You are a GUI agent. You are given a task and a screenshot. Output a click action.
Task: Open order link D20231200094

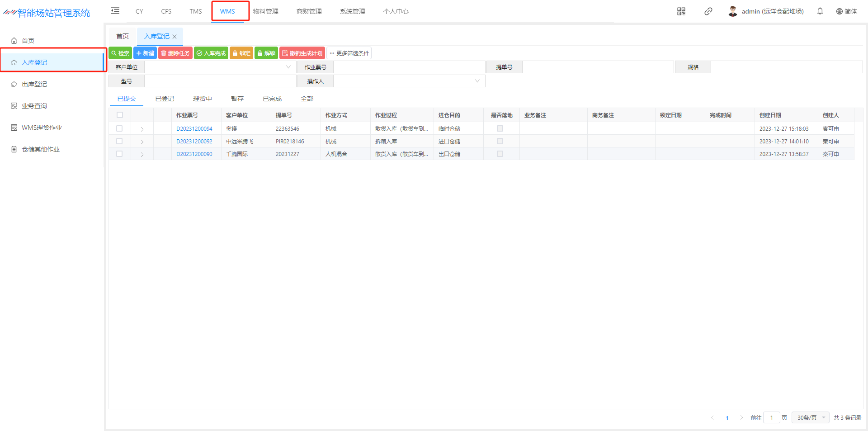194,129
